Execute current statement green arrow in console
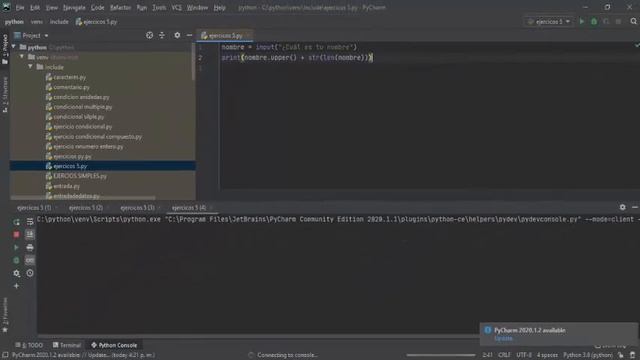Screen dimensions: 640x360 [x=16, y=247]
